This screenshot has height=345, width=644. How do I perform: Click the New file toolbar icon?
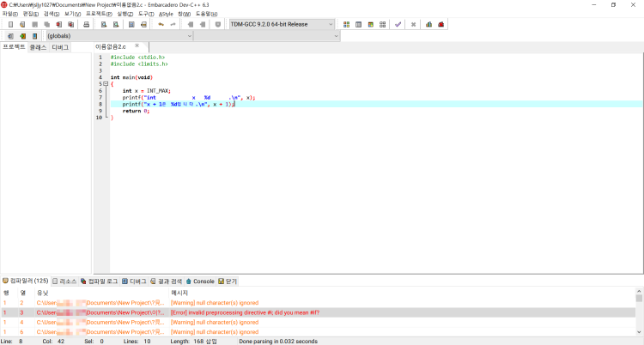tap(10, 24)
